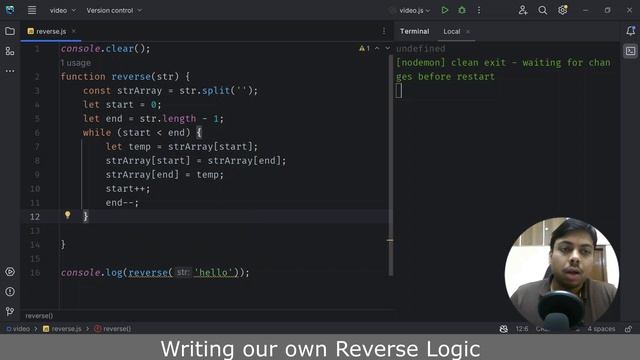Open the 12:6 line column indicator
The width and height of the screenshot is (640, 360).
tap(522, 329)
